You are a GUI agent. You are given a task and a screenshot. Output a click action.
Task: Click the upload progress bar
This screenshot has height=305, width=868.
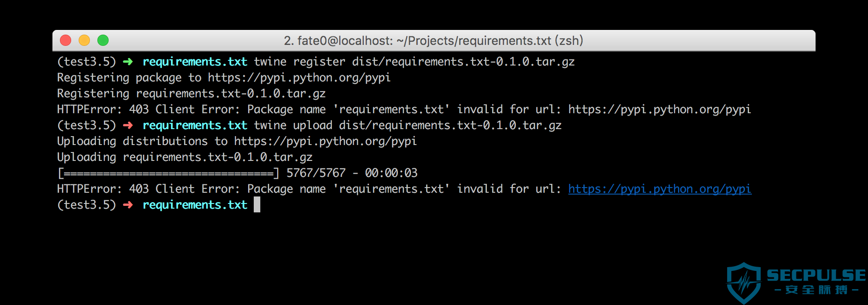pyautogui.click(x=169, y=174)
